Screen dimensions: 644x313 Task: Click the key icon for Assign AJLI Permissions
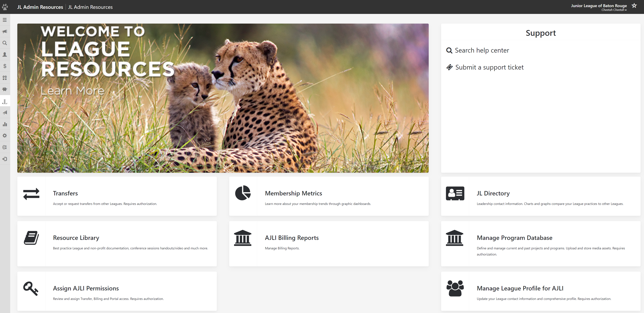[31, 289]
